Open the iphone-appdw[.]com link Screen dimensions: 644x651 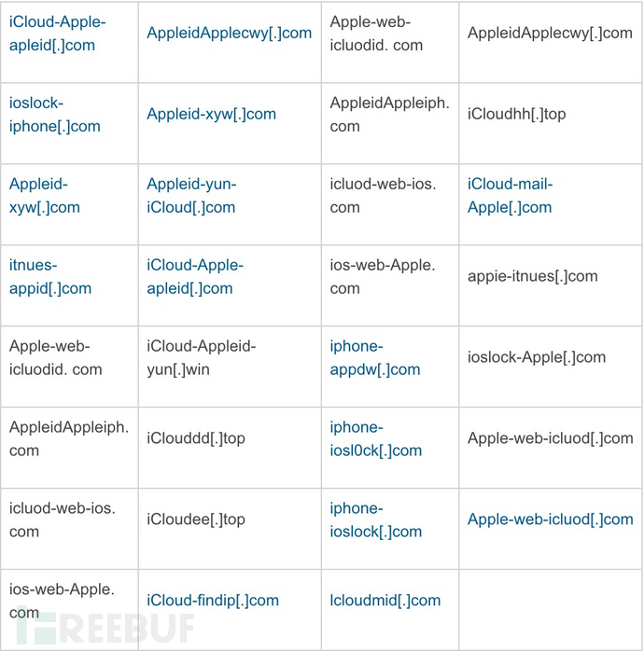click(x=375, y=357)
